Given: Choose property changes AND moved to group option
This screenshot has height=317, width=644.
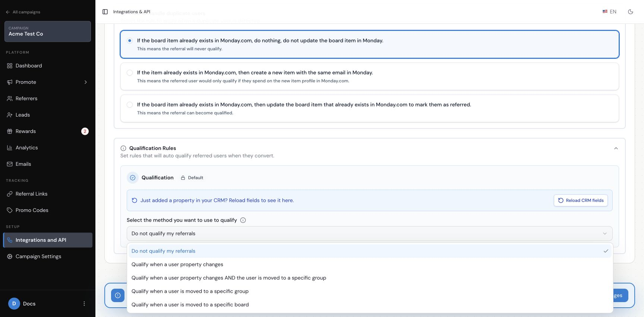Looking at the screenshot, I should (x=370, y=278).
